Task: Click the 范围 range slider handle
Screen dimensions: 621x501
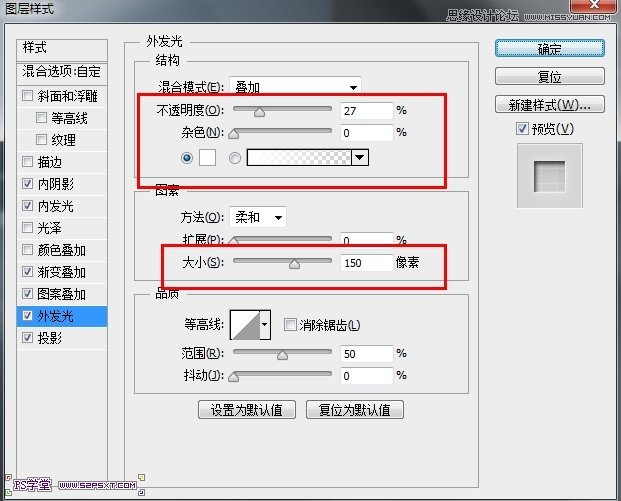Action: click(282, 355)
